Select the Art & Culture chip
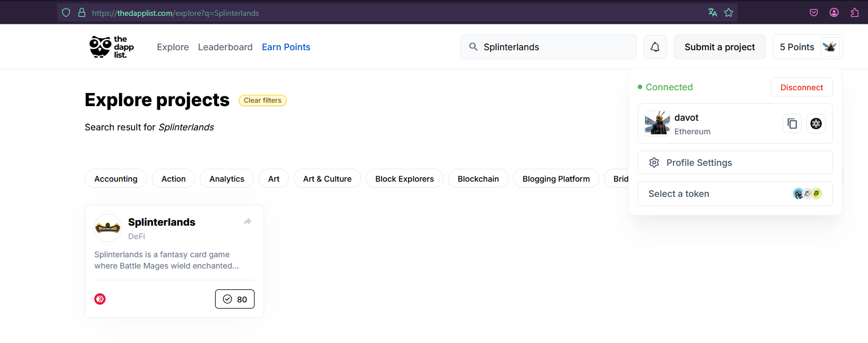 pos(327,178)
